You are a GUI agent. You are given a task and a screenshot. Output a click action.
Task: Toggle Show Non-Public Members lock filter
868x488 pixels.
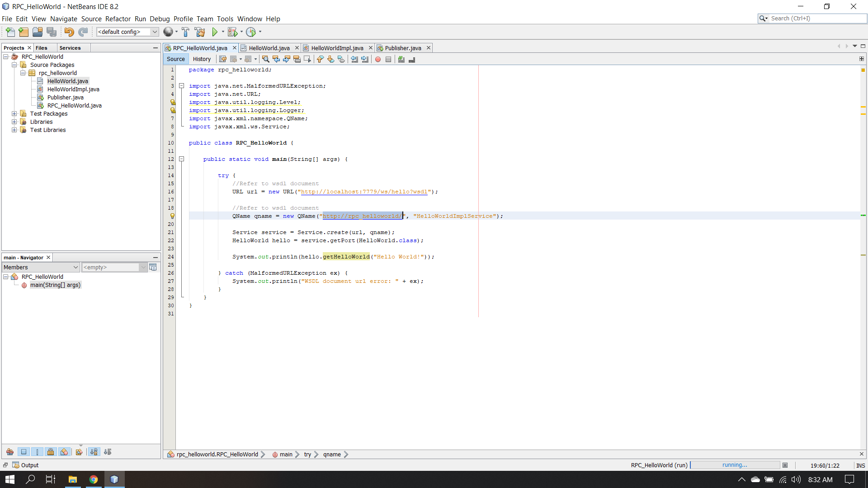(x=51, y=452)
